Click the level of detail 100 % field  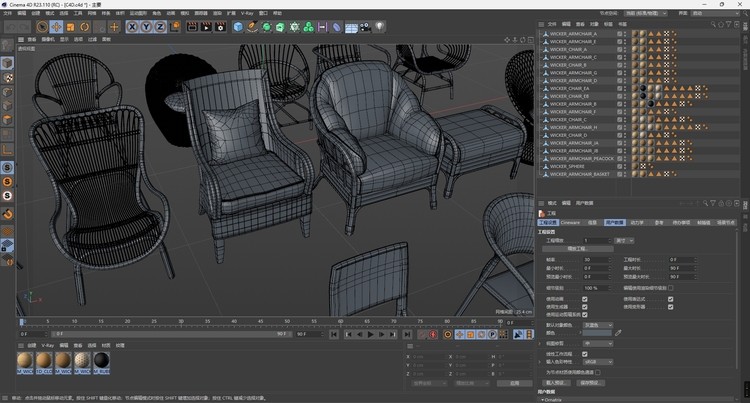[x=596, y=288]
